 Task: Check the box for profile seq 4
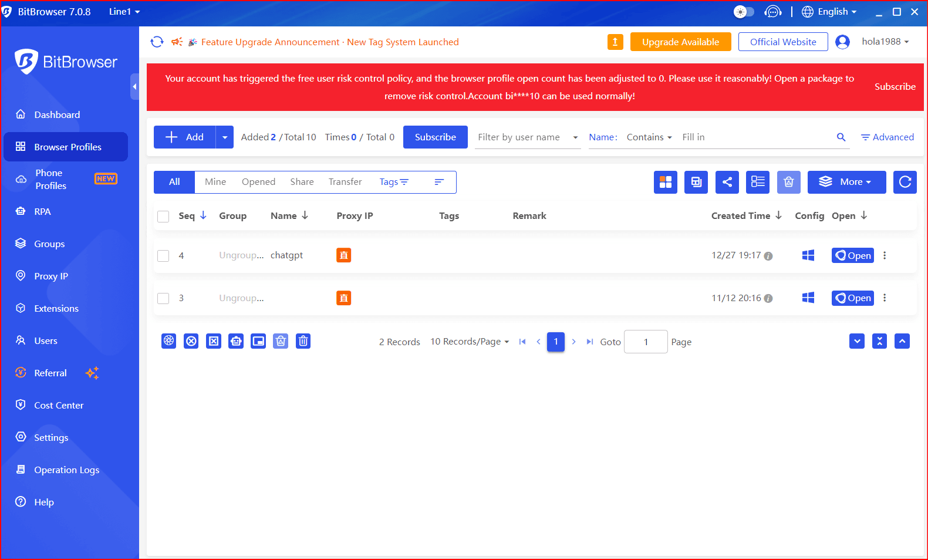163,256
